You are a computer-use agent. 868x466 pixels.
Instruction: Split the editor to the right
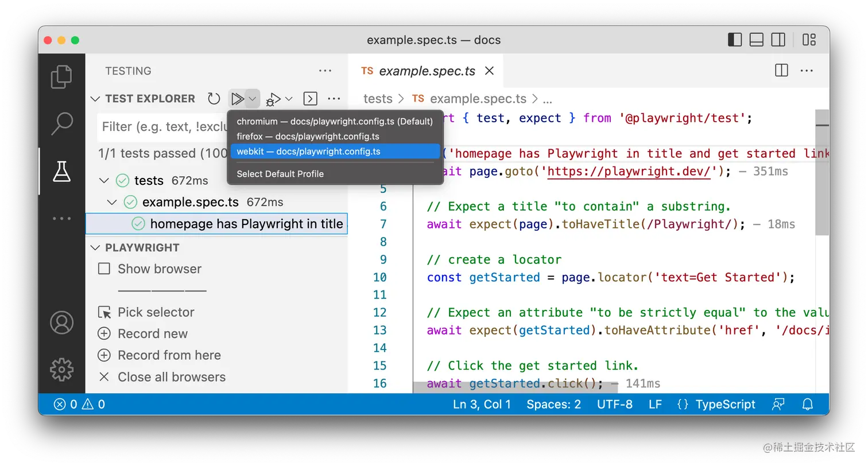pos(781,71)
